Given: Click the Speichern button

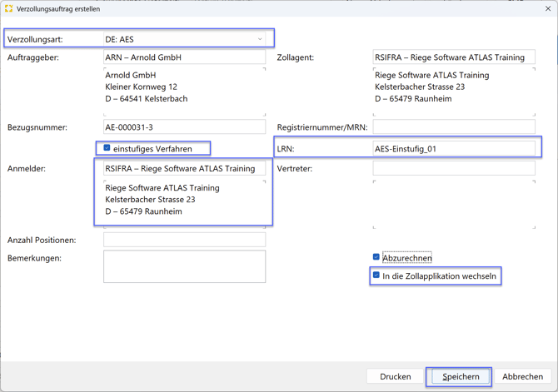Looking at the screenshot, I should [x=460, y=376].
